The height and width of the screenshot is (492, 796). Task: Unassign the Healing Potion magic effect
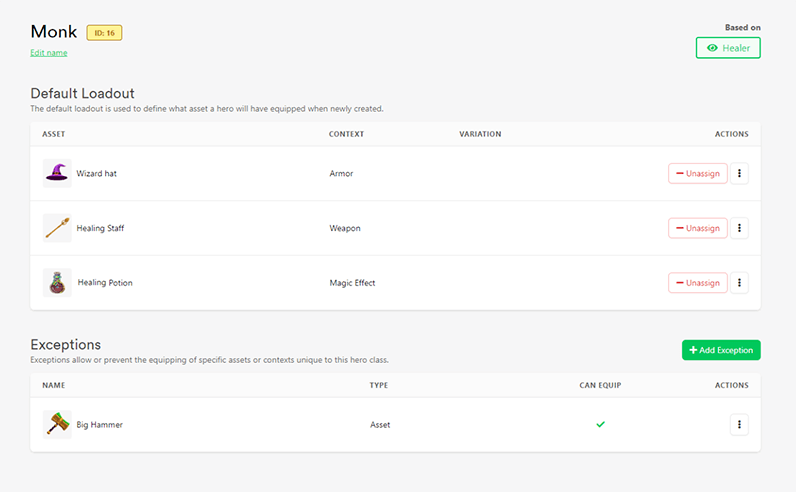[698, 283]
